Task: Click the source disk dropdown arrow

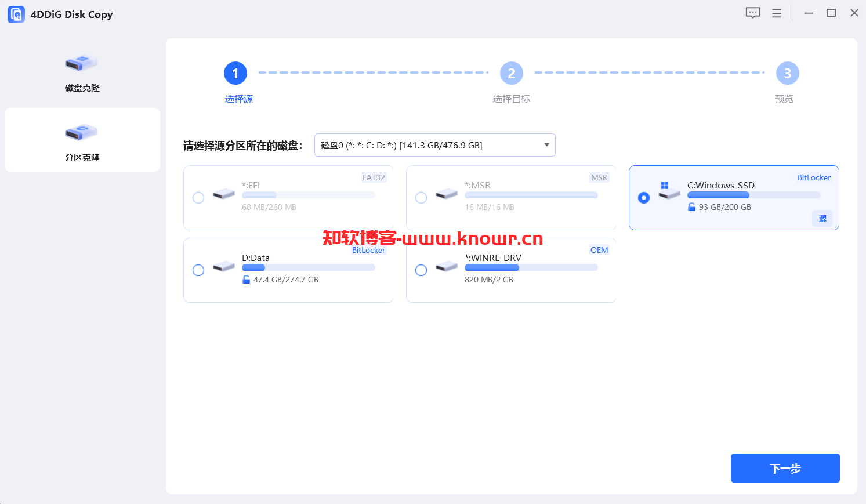Action: pos(546,145)
